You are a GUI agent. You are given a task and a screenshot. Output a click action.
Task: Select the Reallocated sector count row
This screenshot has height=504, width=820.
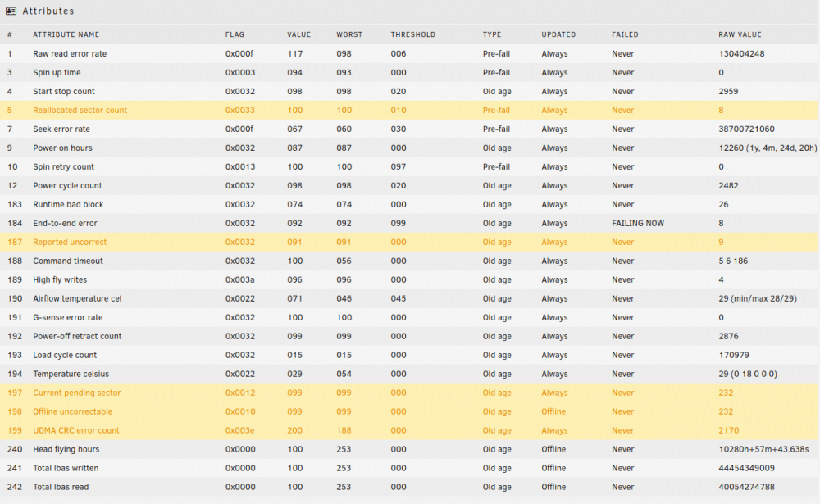pyautogui.click(x=409, y=111)
